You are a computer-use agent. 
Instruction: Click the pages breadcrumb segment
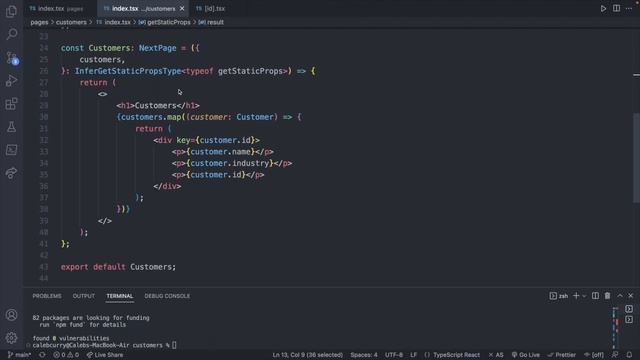[x=39, y=22]
